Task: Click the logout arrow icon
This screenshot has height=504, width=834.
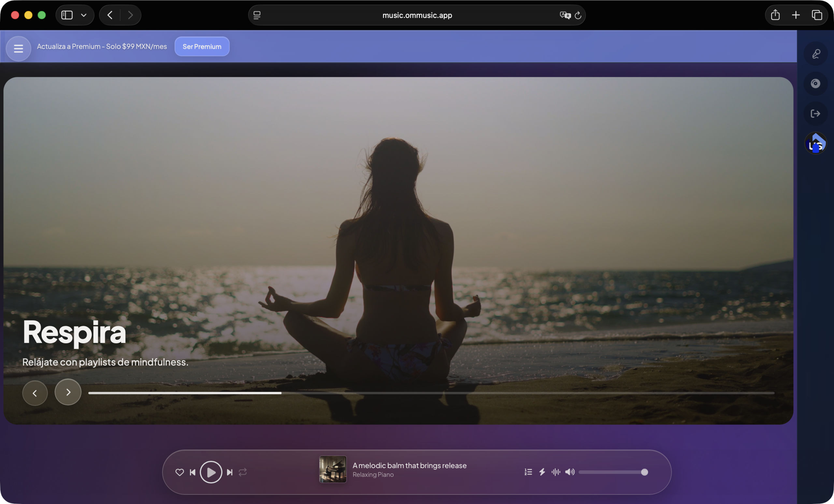Action: click(815, 113)
